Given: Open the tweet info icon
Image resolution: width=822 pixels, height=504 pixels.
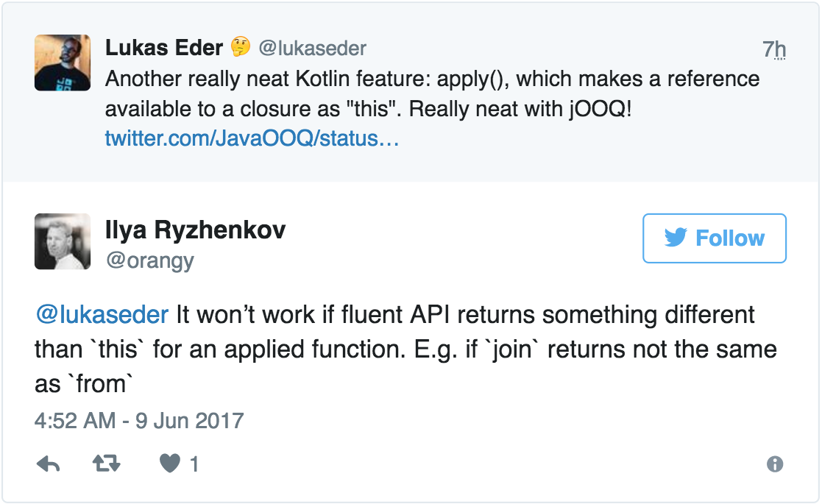Looking at the screenshot, I should (x=774, y=464).
